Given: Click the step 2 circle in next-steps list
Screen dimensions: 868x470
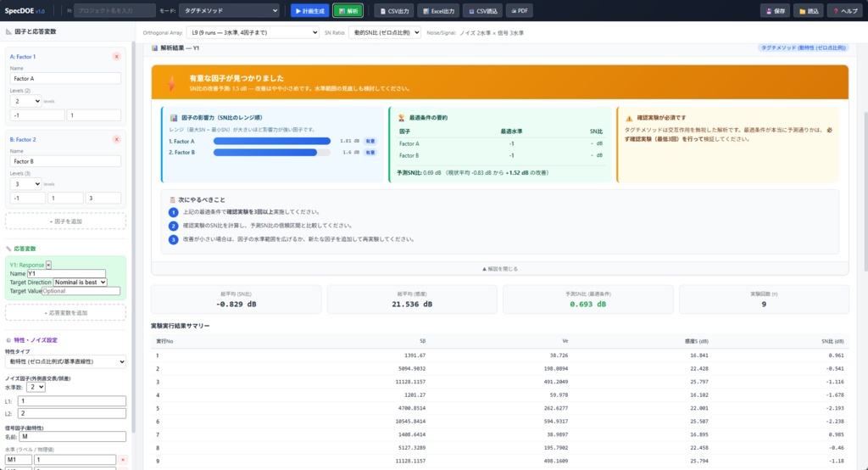Looking at the screenshot, I should point(173,227).
